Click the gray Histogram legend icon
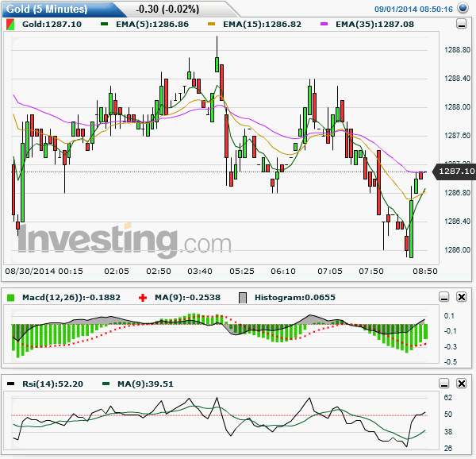The height and width of the screenshot is (459, 476). (x=243, y=298)
